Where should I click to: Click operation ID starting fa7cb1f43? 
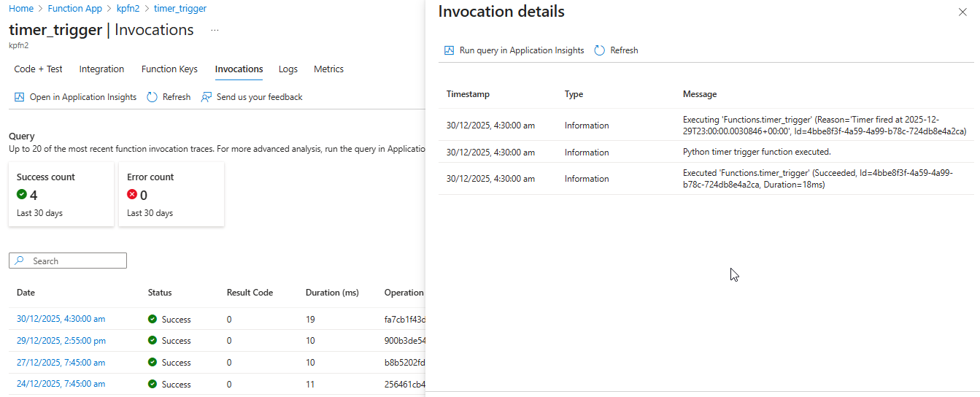pyautogui.click(x=404, y=319)
